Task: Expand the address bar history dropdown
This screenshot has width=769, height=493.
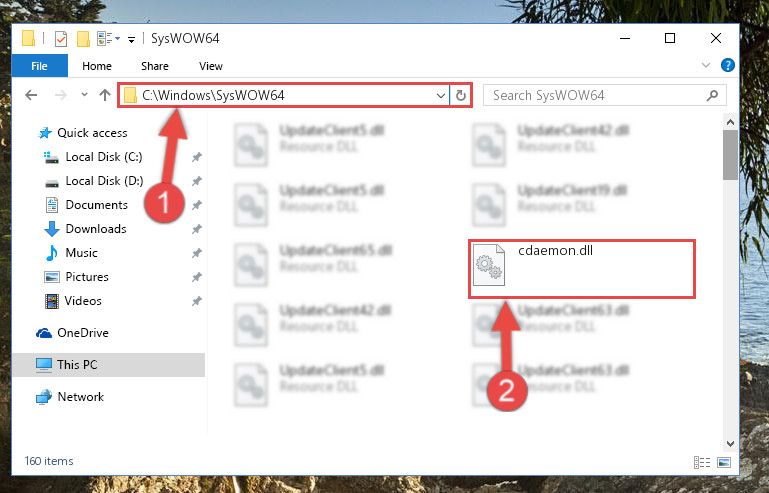Action: click(x=440, y=96)
